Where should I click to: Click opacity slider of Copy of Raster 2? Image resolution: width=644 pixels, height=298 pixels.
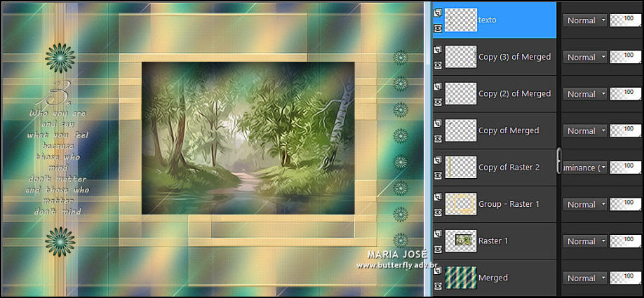[x=626, y=168]
